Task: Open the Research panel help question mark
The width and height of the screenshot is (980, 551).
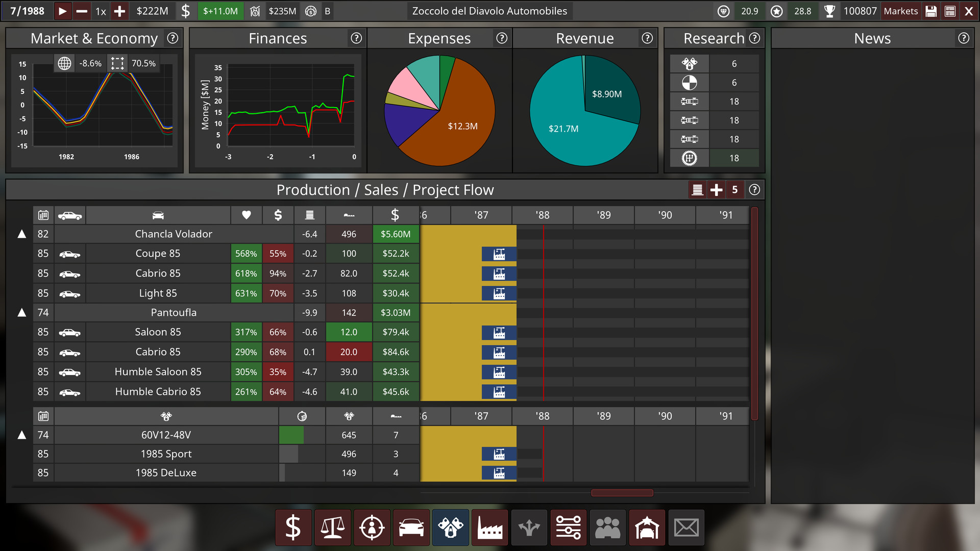Action: [754, 38]
